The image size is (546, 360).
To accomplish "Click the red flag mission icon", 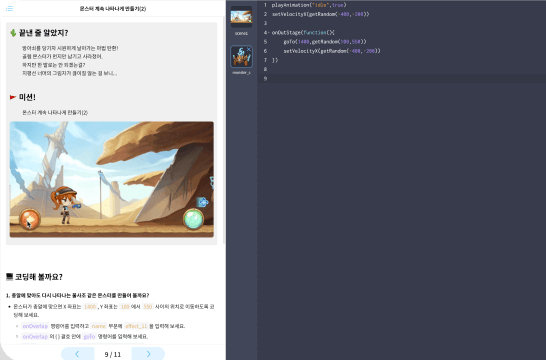I will (x=13, y=97).
